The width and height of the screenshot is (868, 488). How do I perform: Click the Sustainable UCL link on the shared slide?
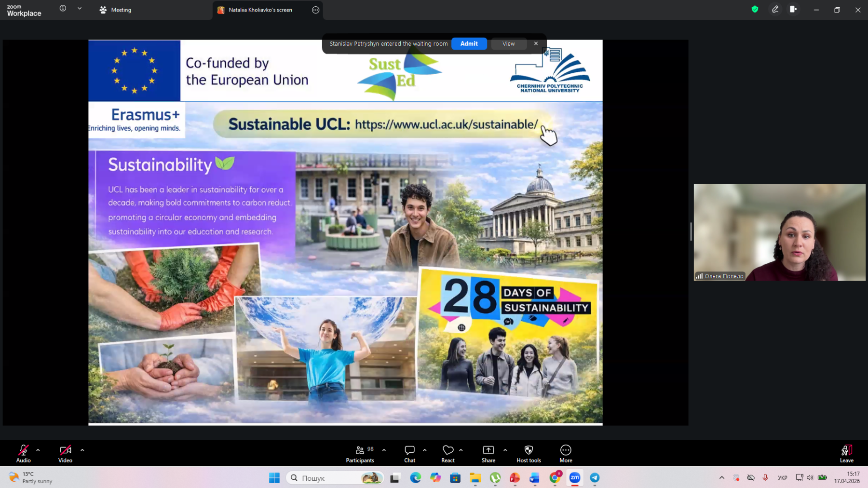(x=447, y=124)
